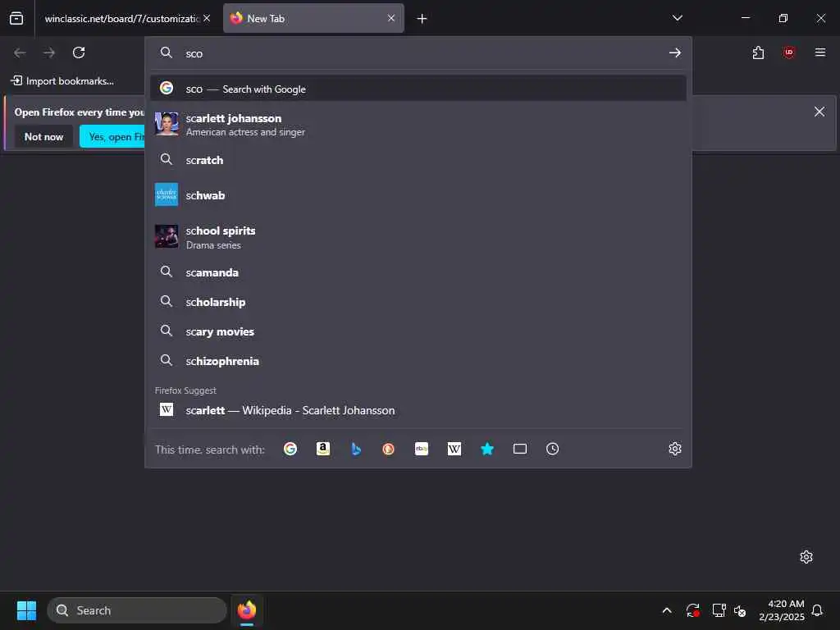Click Import bookmarks link
Image resolution: width=840 pixels, height=630 pixels.
(x=62, y=81)
